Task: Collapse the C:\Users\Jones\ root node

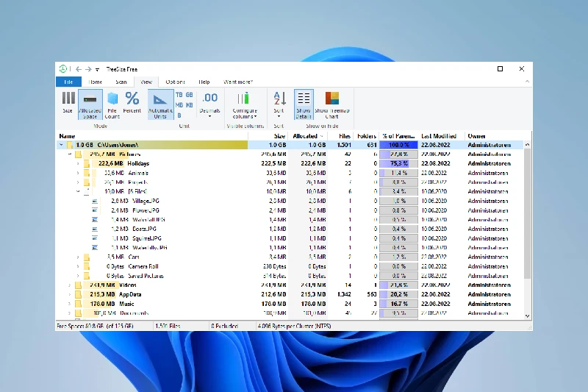Action: click(61, 145)
